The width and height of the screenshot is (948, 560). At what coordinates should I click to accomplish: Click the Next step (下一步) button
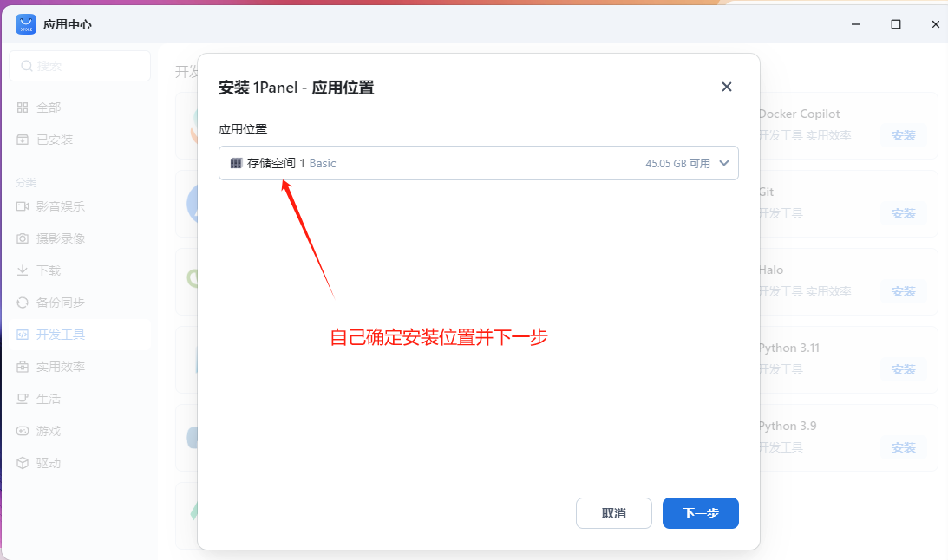[x=701, y=513]
